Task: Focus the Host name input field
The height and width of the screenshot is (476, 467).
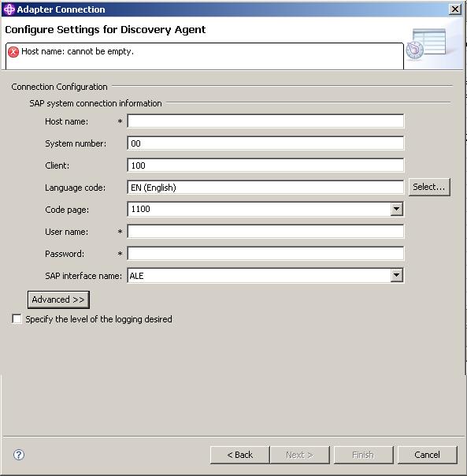Action: [x=265, y=121]
